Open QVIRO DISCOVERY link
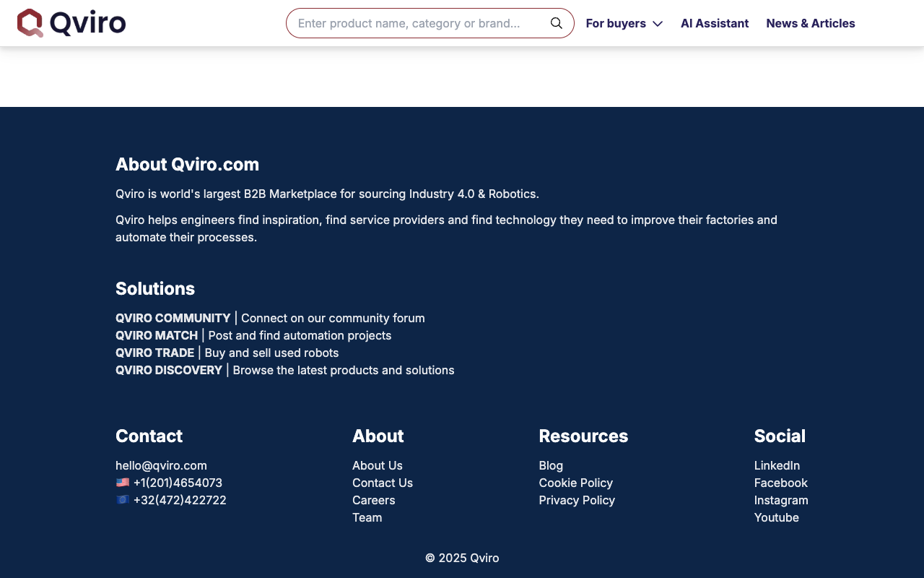924x578 pixels. tap(169, 370)
